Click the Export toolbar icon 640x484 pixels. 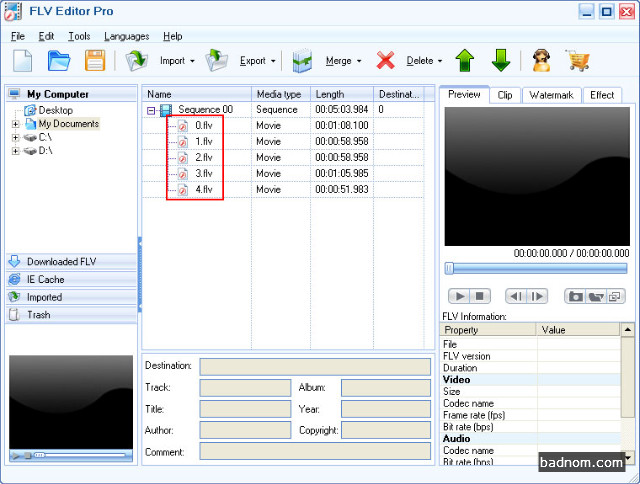pyautogui.click(x=216, y=61)
